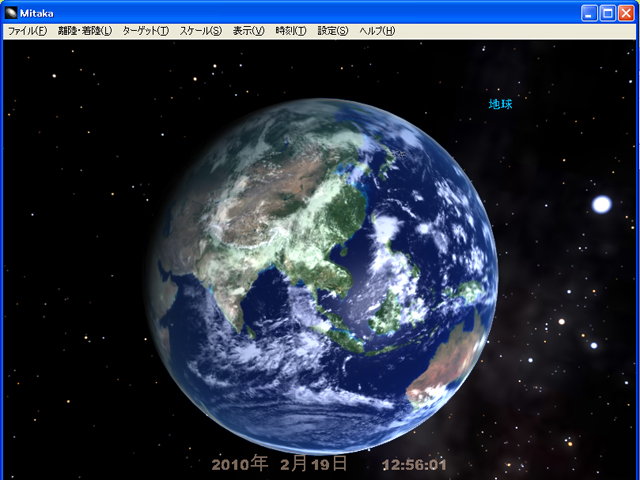Screen dimensions: 640x480
Task: Expand the 時刻(T) time menu
Action: coord(291,31)
